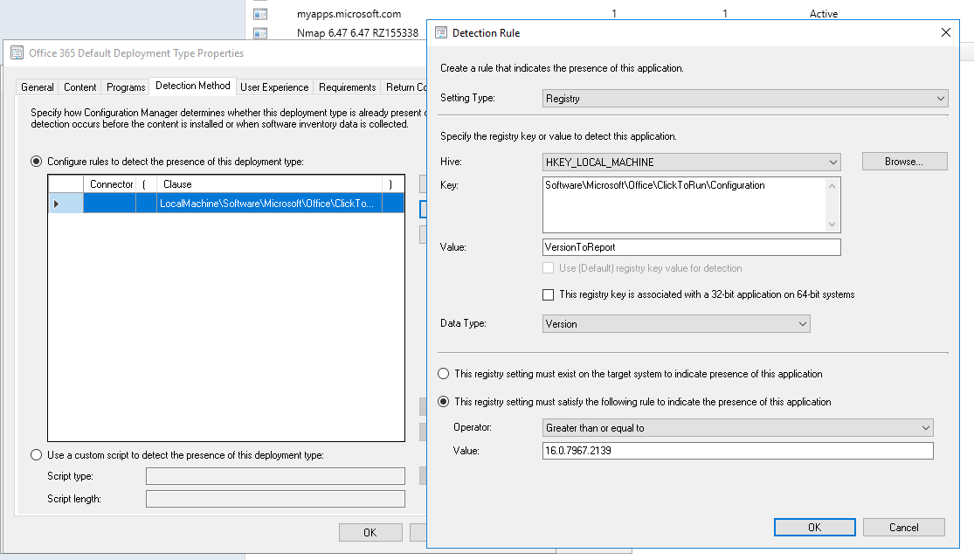
Task: Click the Nmap 6.47 application icon
Action: (260, 33)
